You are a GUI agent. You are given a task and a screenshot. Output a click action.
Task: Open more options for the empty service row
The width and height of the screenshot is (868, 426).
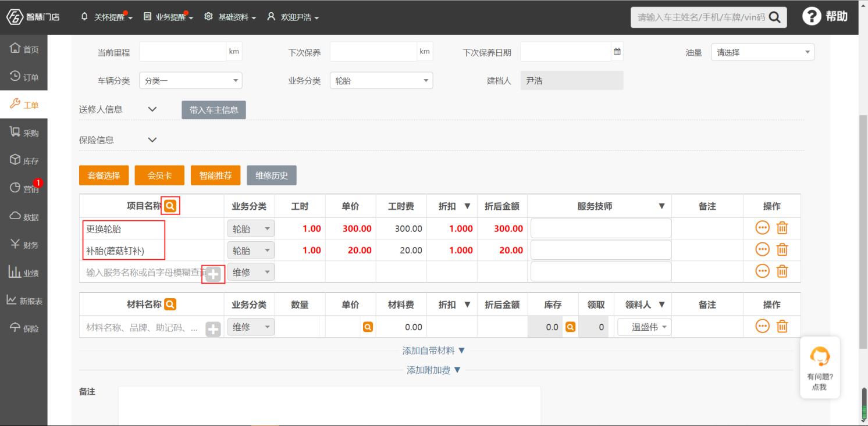tap(763, 271)
